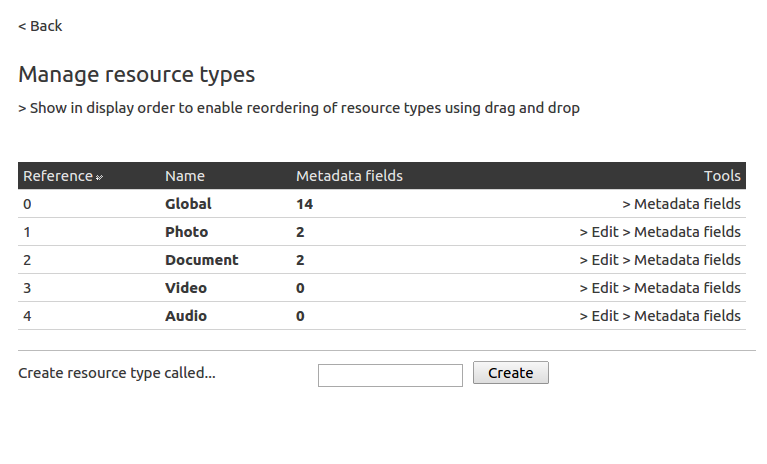Click the metadata count '0' in the Audio row
The width and height of the screenshot is (767, 464).
click(x=300, y=316)
